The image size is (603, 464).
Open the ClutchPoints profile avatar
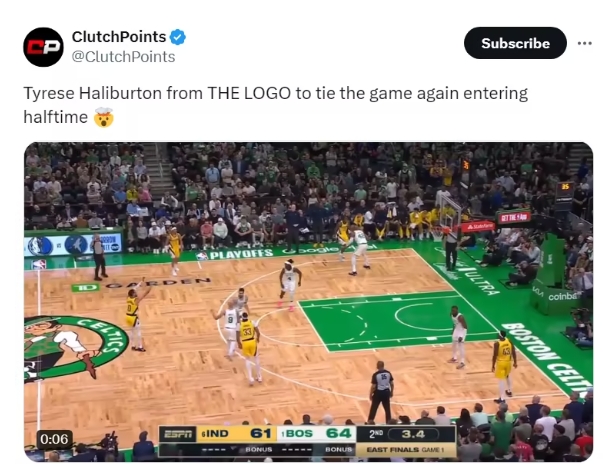[x=43, y=47]
